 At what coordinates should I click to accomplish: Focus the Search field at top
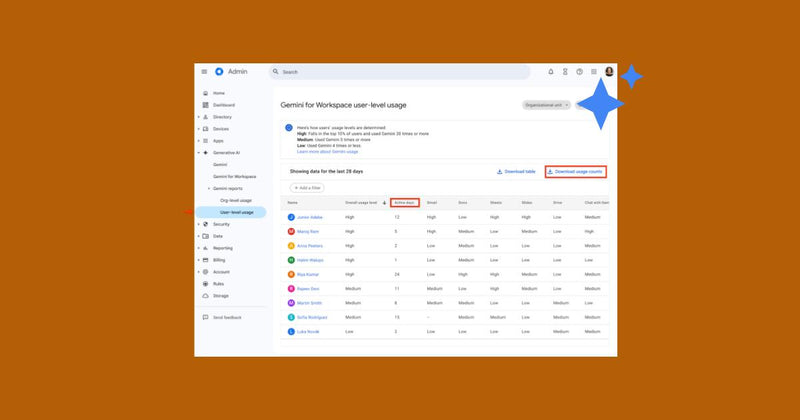tap(399, 72)
